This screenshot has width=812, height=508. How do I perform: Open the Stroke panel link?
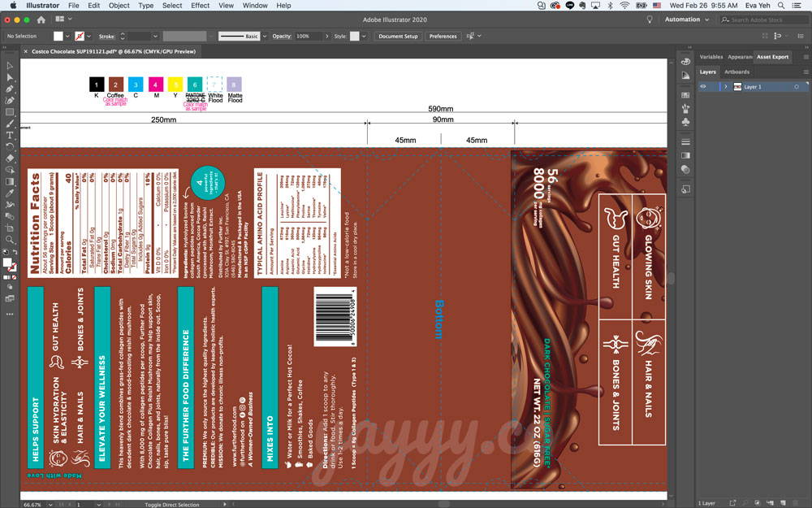106,37
